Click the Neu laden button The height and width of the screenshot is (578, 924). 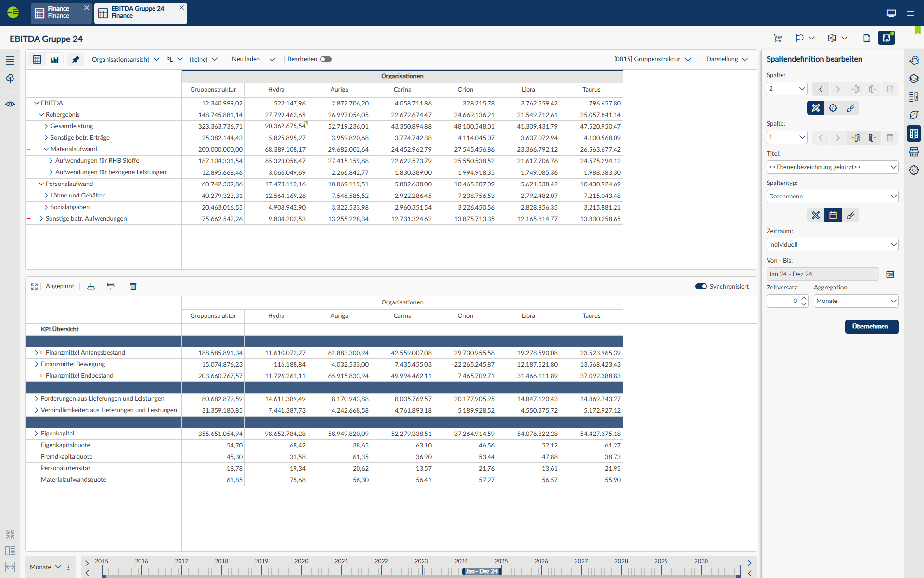(246, 59)
